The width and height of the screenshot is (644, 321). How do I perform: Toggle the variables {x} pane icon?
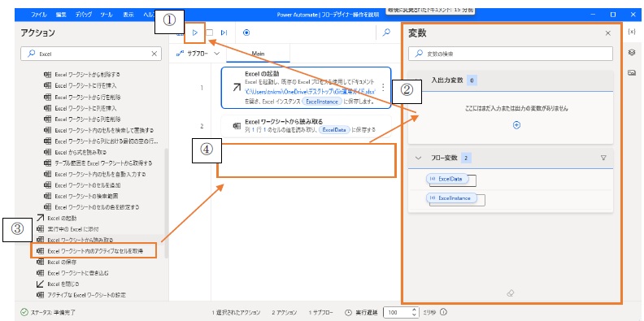632,32
